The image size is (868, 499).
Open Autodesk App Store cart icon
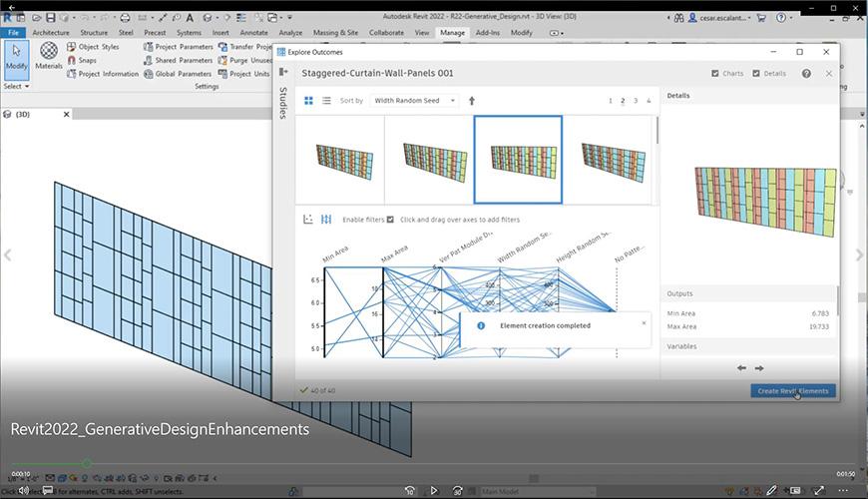(761, 18)
